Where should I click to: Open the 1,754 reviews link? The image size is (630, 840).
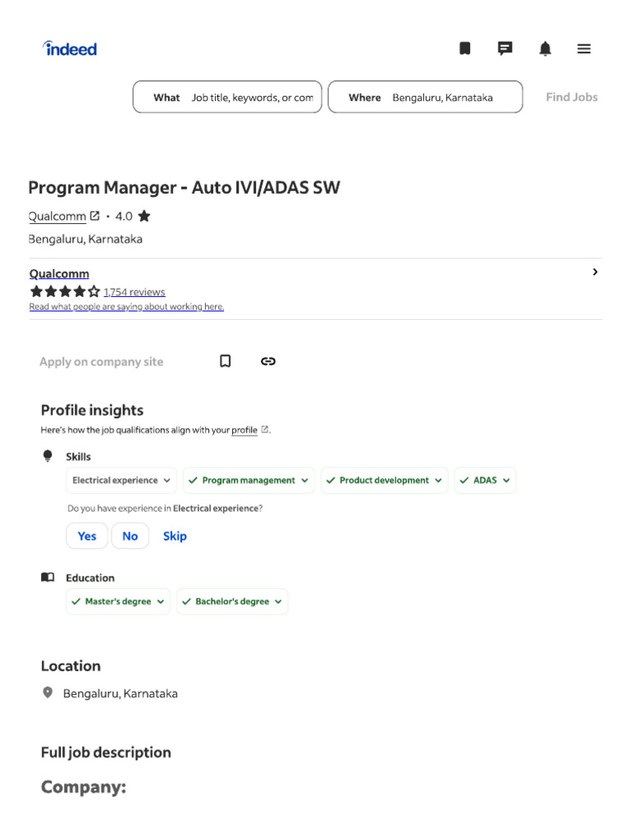click(x=135, y=292)
